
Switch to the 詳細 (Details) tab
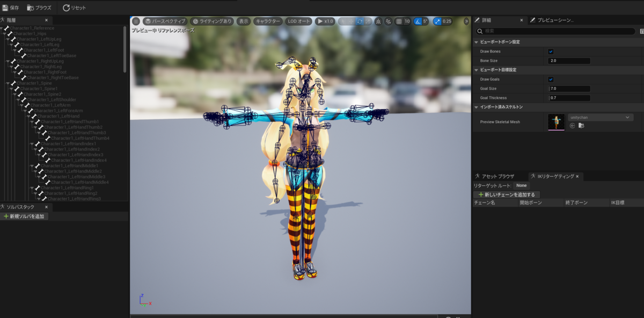pos(486,20)
